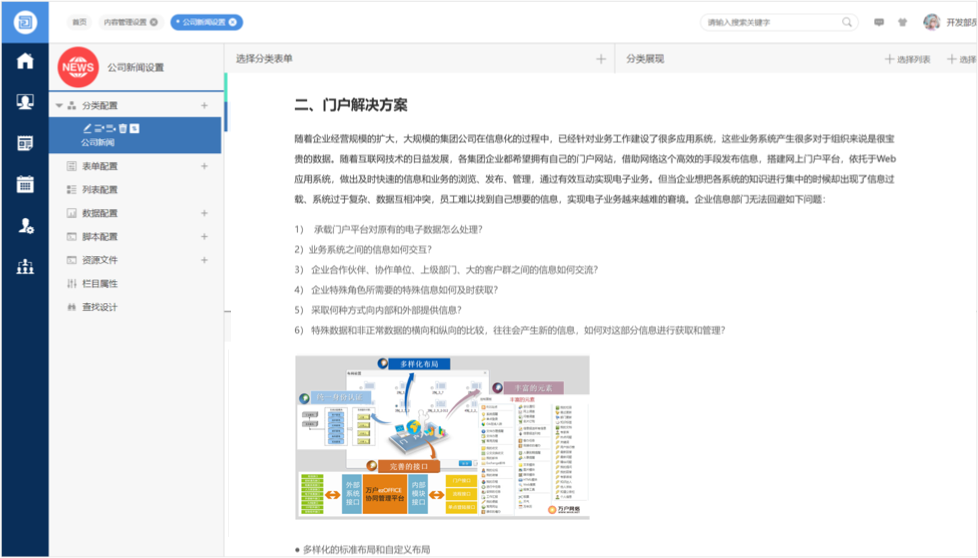
Task: Switch to the 首页 tab
Action: [x=79, y=22]
